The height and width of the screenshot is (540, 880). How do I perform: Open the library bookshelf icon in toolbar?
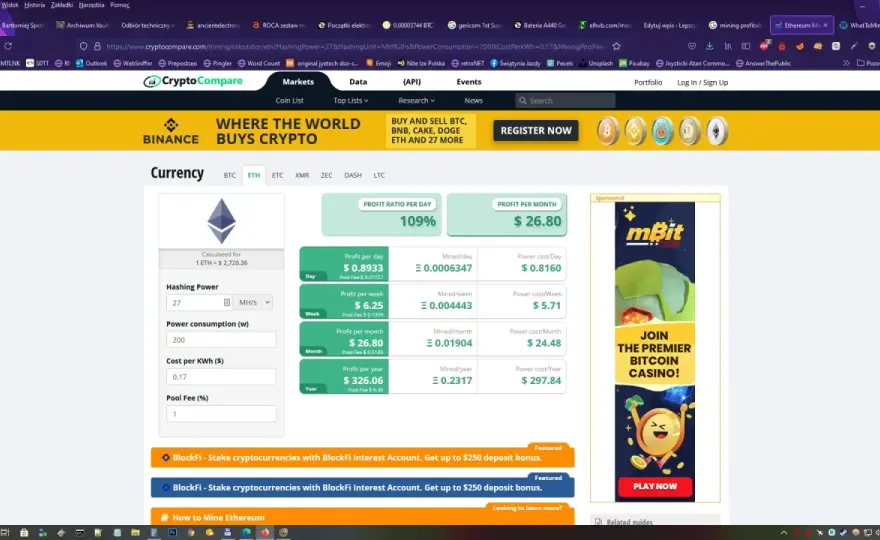(x=728, y=46)
